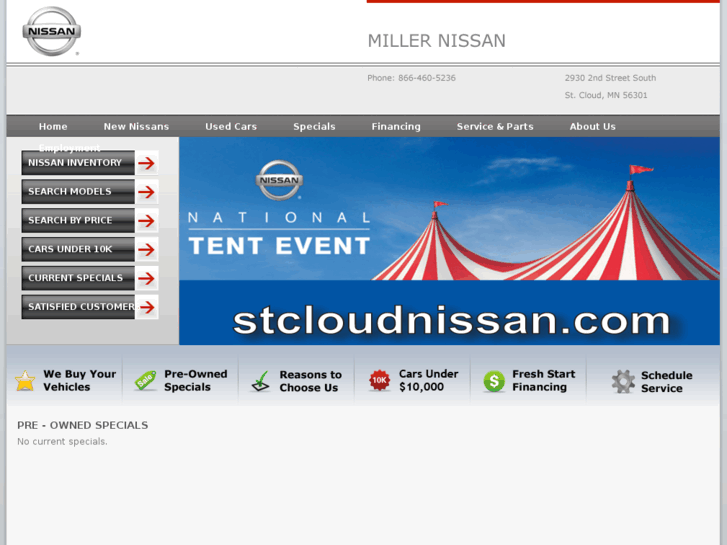Click the Nissan logo in the header

coord(51,31)
